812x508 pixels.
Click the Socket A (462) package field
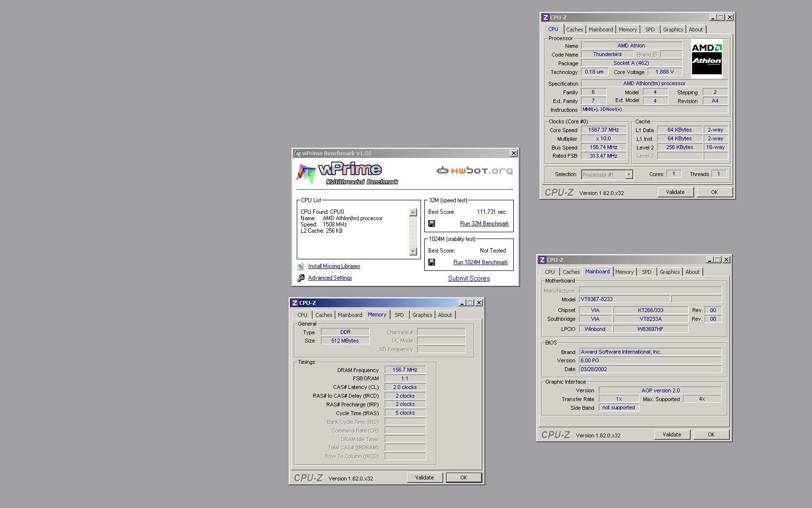click(x=631, y=63)
